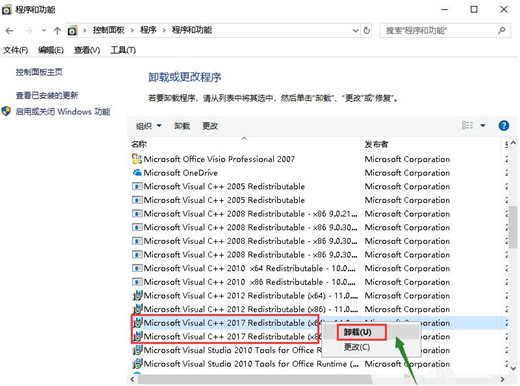520x386 pixels.
Task: Click the Office Visio Professional 2007 icon
Action: click(x=137, y=159)
